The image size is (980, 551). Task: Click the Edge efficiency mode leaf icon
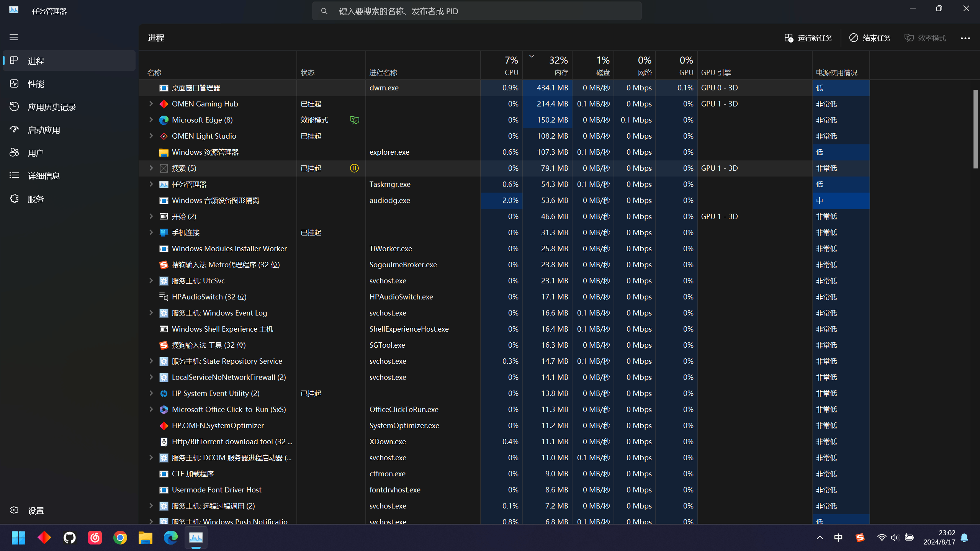tap(354, 120)
